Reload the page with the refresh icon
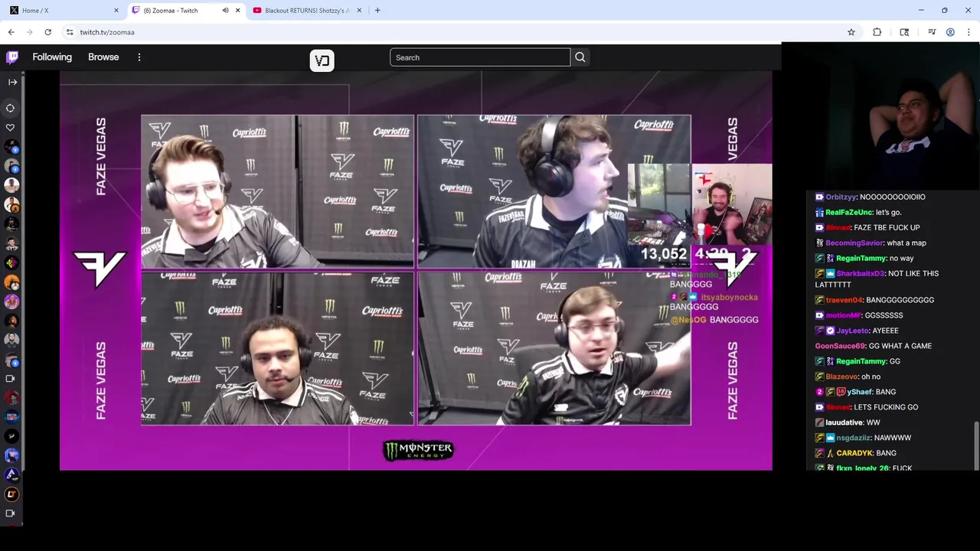Image resolution: width=980 pixels, height=551 pixels. pos(47,32)
